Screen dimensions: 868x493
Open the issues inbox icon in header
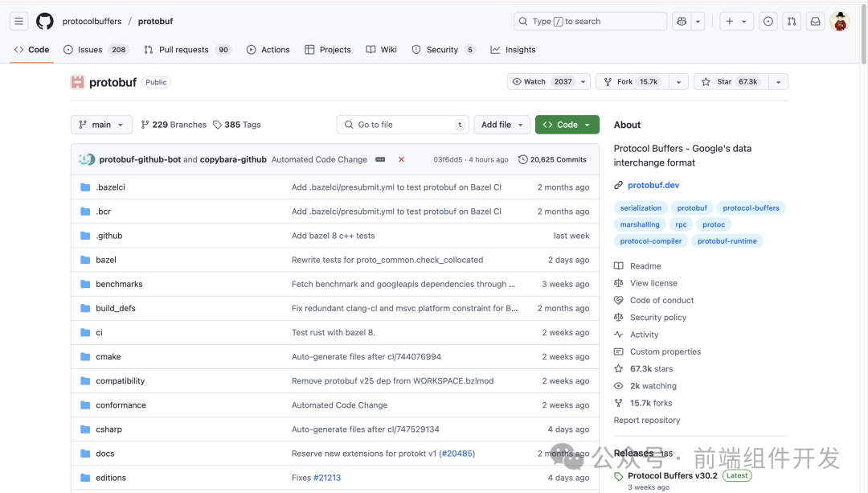[768, 21]
